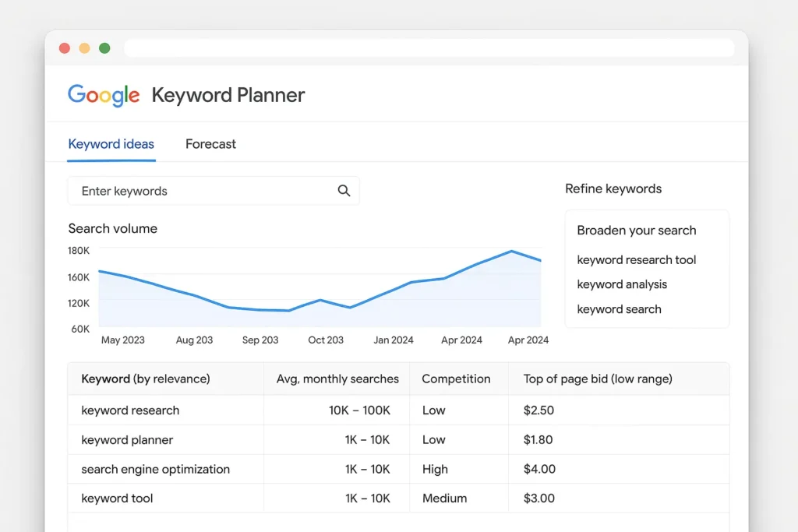Click the Enter keywords input field
This screenshot has width=798, height=532.
click(x=195, y=191)
